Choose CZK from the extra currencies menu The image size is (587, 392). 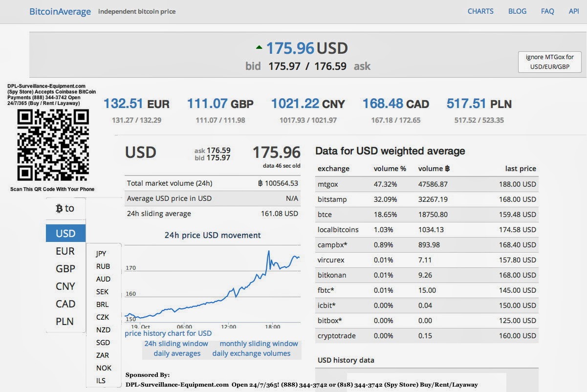click(103, 317)
